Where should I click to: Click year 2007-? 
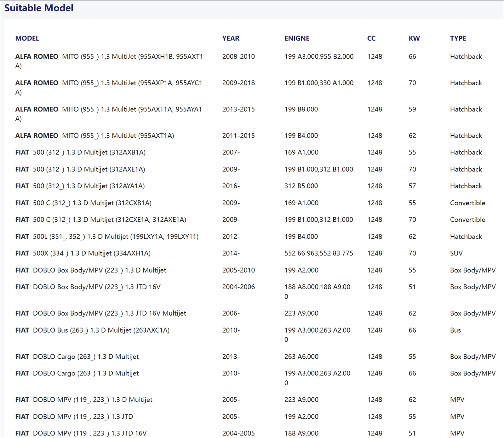(x=231, y=153)
